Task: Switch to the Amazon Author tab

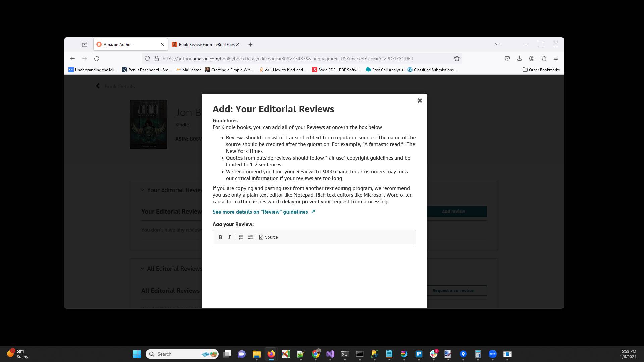Action: pos(124,44)
